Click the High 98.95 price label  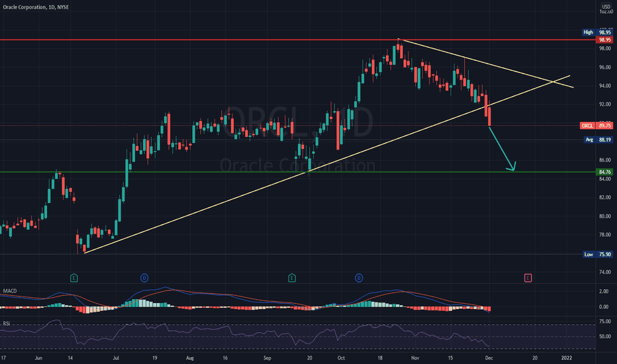[x=597, y=32]
